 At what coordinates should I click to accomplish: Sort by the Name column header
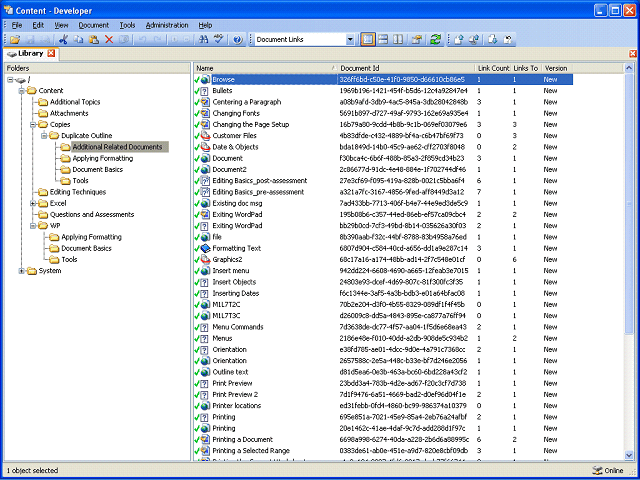(x=266, y=68)
